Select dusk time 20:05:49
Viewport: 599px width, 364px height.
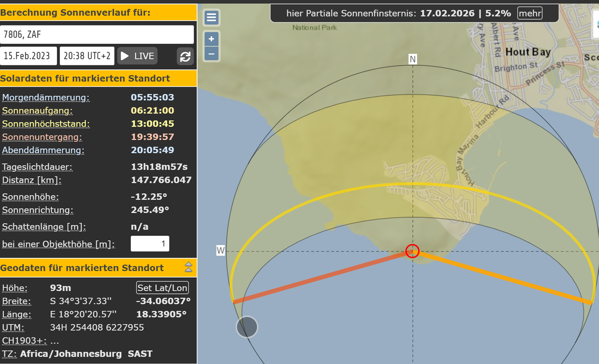click(x=152, y=150)
